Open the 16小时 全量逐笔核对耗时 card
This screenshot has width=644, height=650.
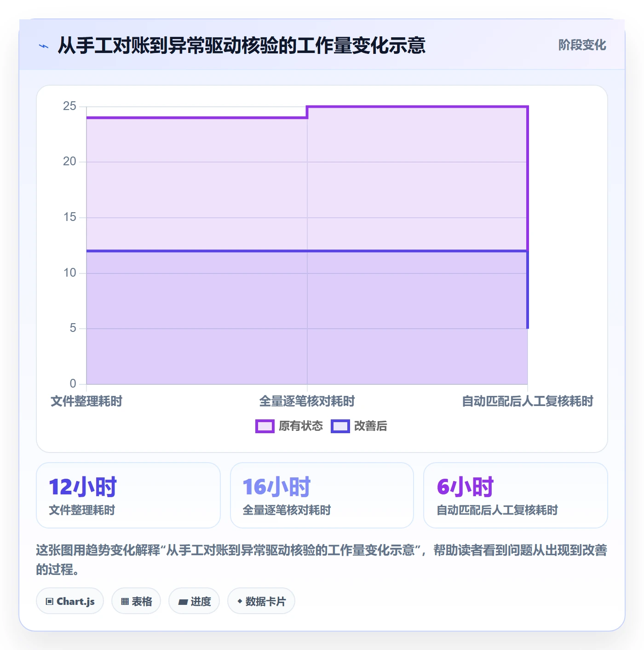(322, 495)
